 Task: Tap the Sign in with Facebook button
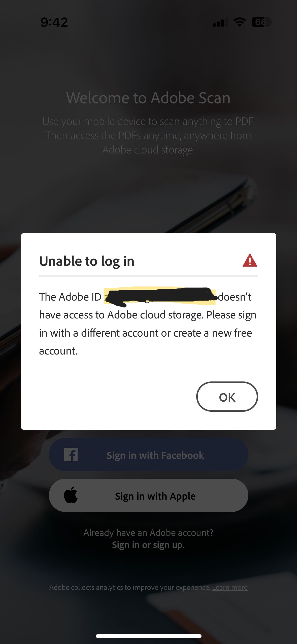tap(148, 455)
